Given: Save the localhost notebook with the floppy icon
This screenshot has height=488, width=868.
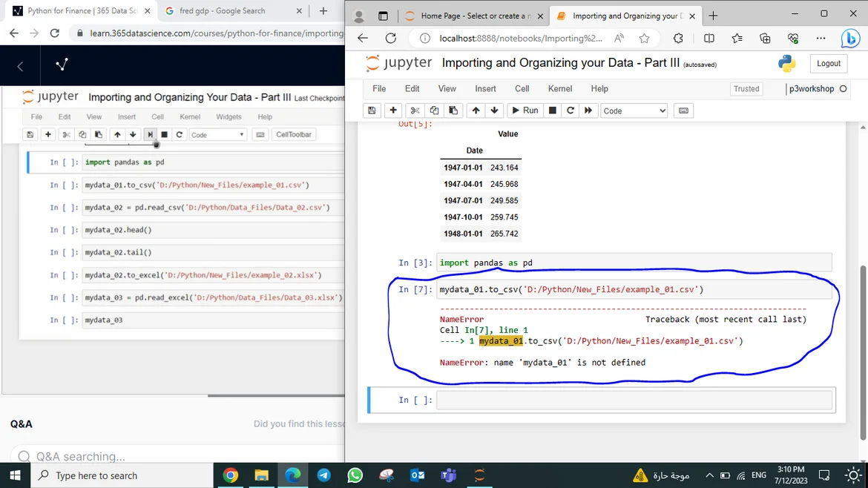Looking at the screenshot, I should (372, 111).
